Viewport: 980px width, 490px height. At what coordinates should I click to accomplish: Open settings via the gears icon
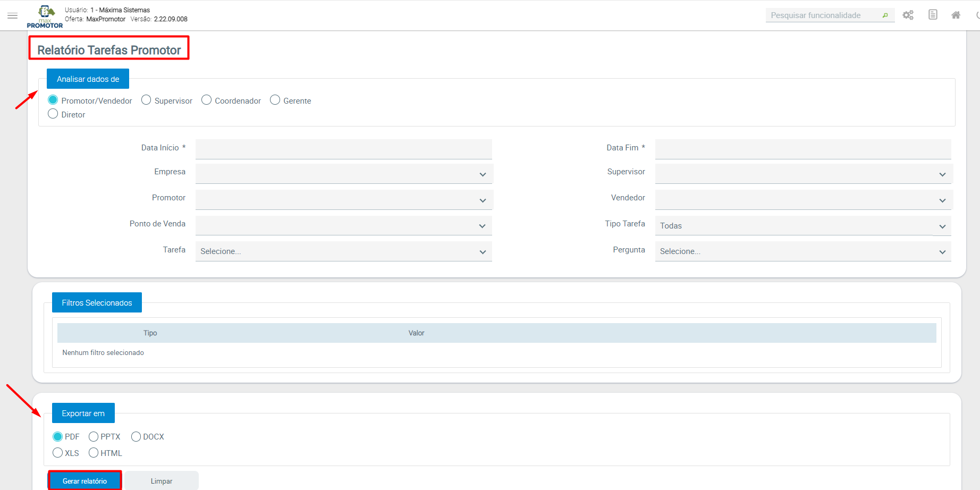pyautogui.click(x=908, y=15)
